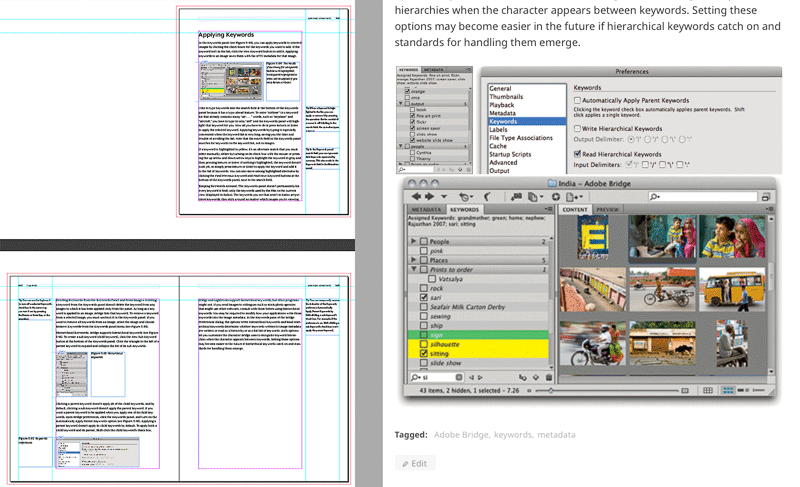This screenshot has width=800, height=487.
Task: Open the Content panel flyout menu icon
Action: point(770,209)
